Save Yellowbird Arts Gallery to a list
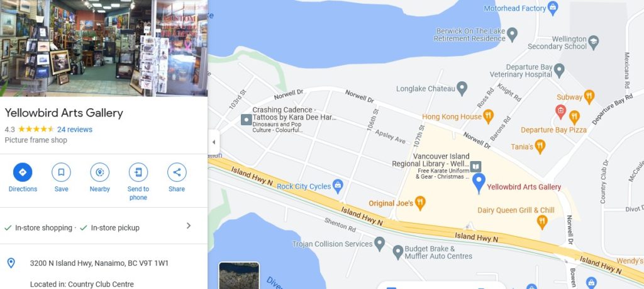Screen dimensions: 644x289 click(x=61, y=173)
